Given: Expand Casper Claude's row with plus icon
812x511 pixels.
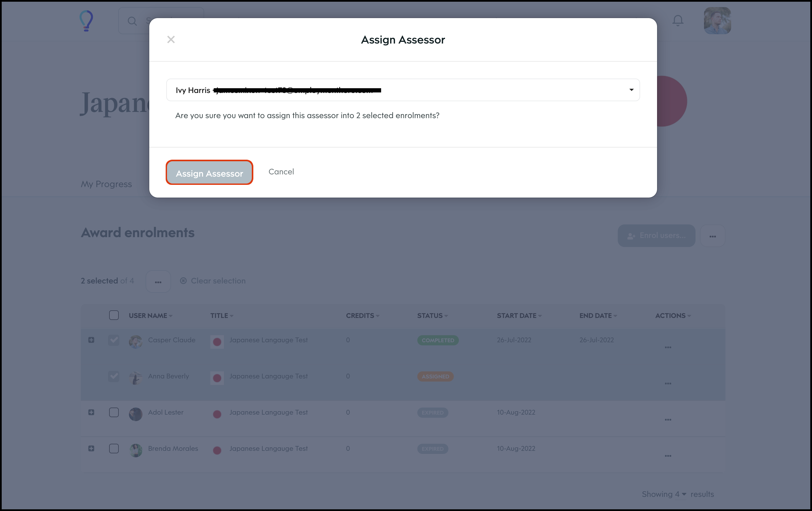Looking at the screenshot, I should click(x=91, y=340).
